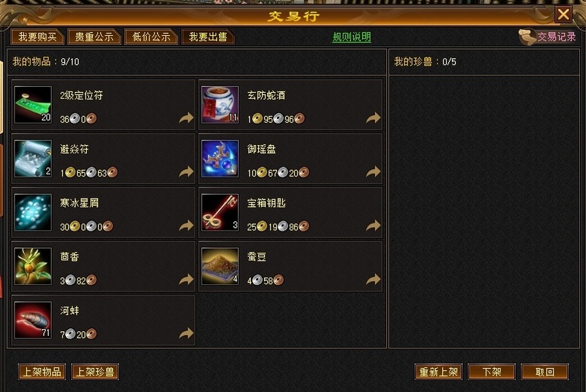Click the 御瑶盘 blue disc icon
Viewport: 586px width, 392px height.
click(x=220, y=159)
